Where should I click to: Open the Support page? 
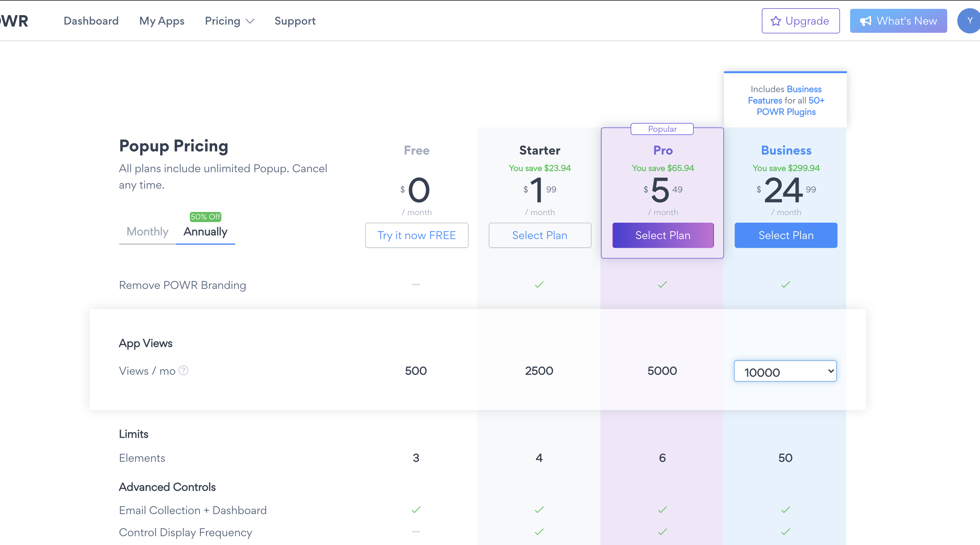(x=295, y=21)
